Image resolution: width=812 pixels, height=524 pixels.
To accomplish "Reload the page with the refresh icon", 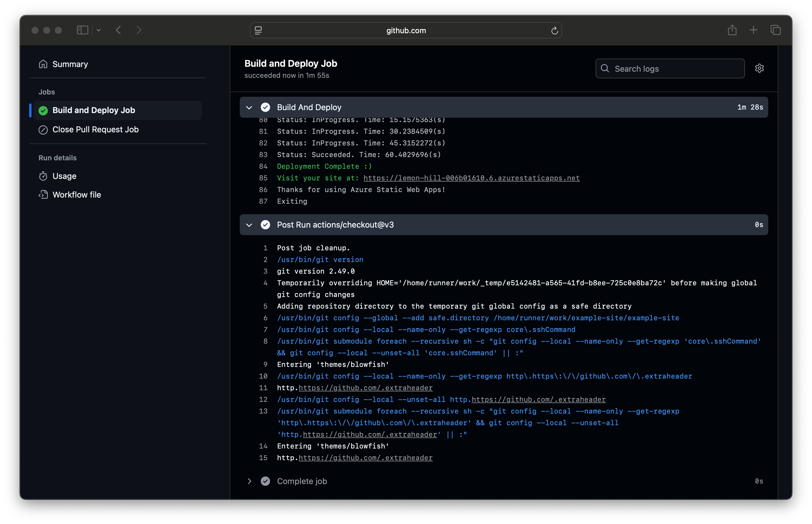I will click(x=554, y=31).
